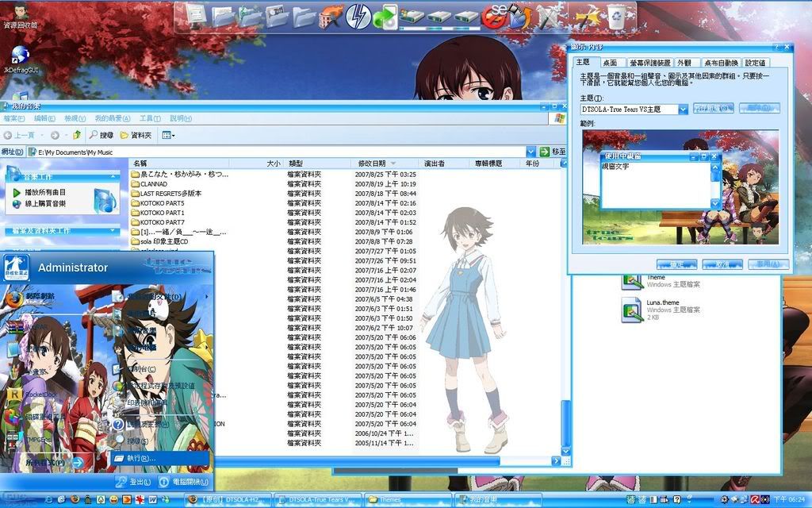
Task: Sort by 修改日期 column header
Action: pos(385,164)
